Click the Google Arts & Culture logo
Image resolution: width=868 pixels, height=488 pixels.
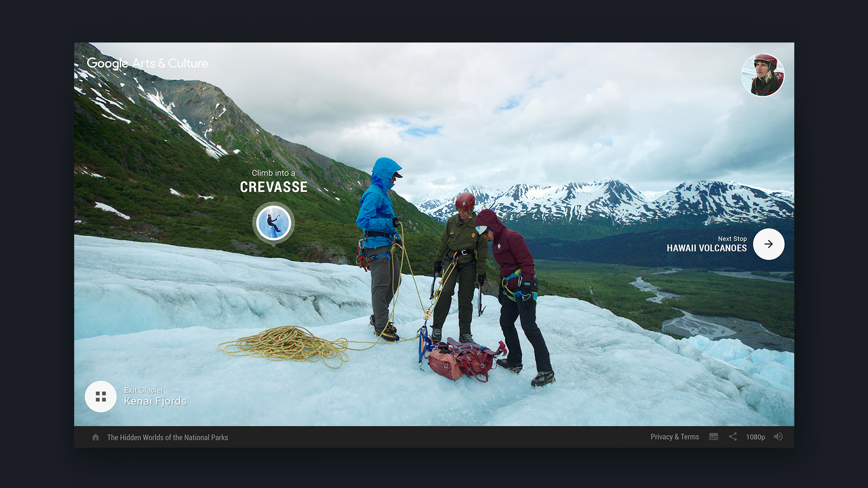pyautogui.click(x=147, y=63)
